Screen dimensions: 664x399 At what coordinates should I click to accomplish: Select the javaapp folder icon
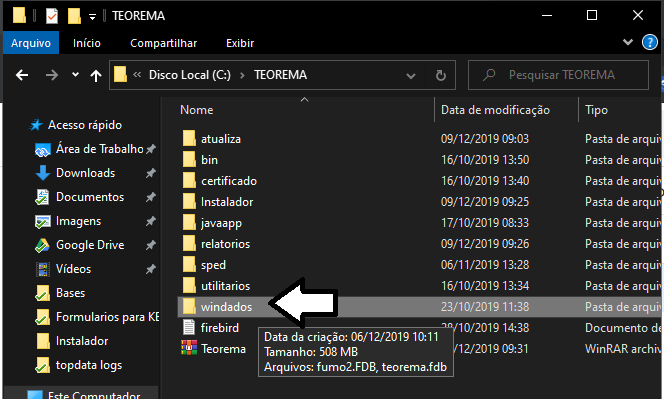189,223
